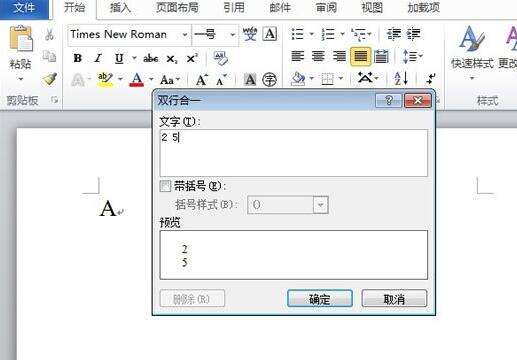Switch to the Insert tab
The image size is (517, 360).
pos(120,8)
